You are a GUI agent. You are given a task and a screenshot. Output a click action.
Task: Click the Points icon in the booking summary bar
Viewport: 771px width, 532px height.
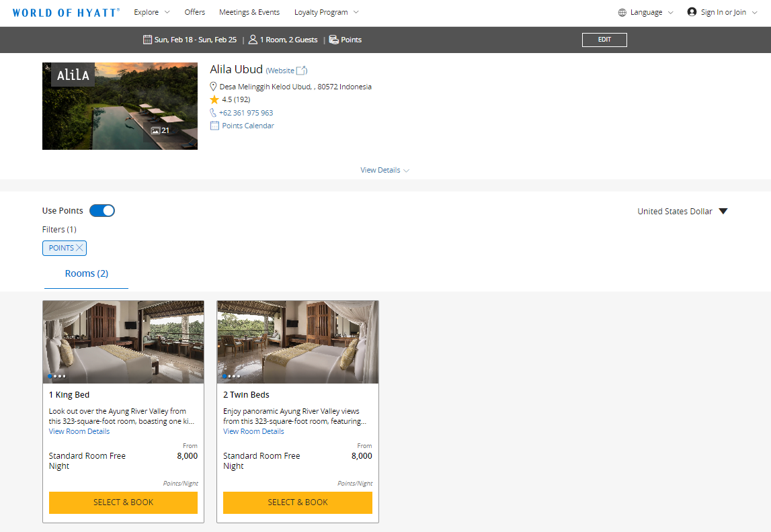tap(334, 40)
